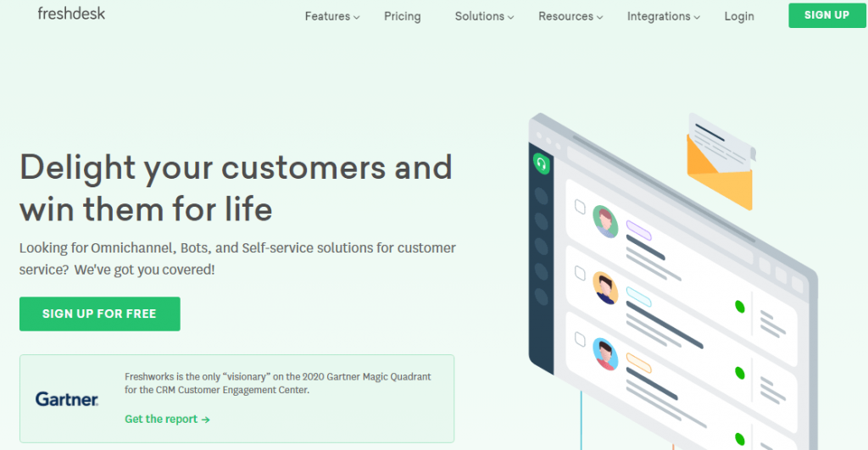Click the freshdesk logo
The height and width of the screenshot is (450, 868).
pos(71,14)
